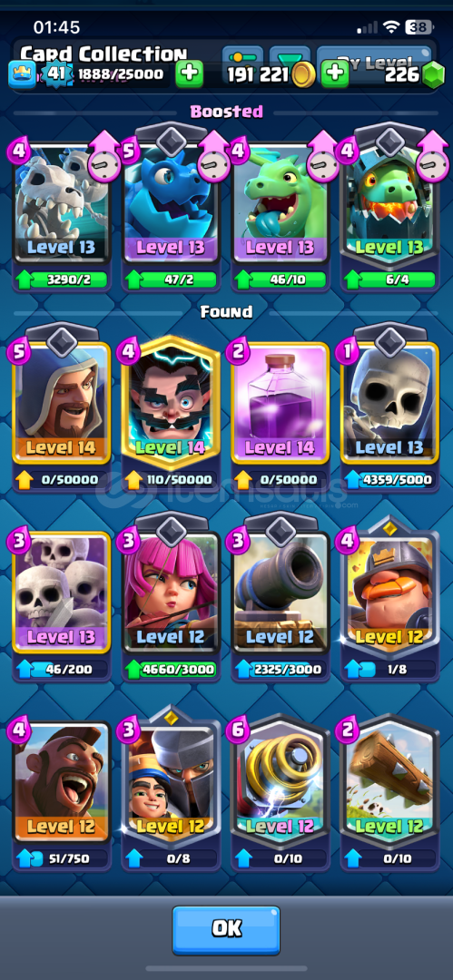The image size is (453, 980).
Task: Tap the yellow upgrade arrow under Wizard
Action: [x=25, y=479]
